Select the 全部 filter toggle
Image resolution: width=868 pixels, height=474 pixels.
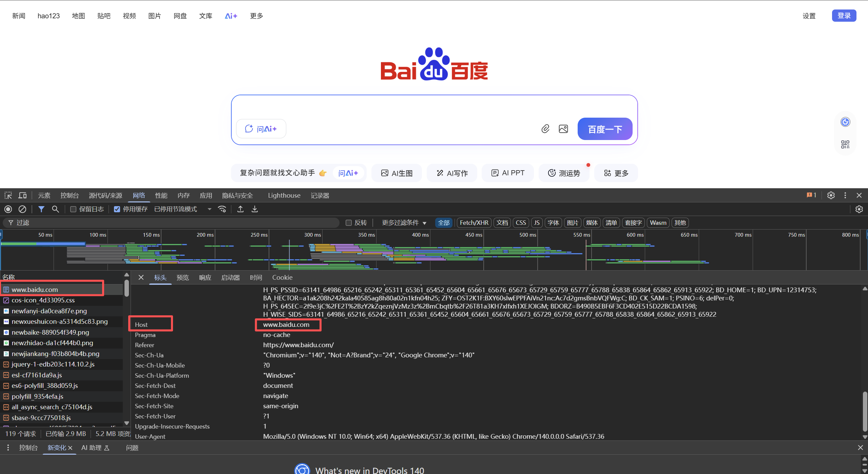coord(444,223)
